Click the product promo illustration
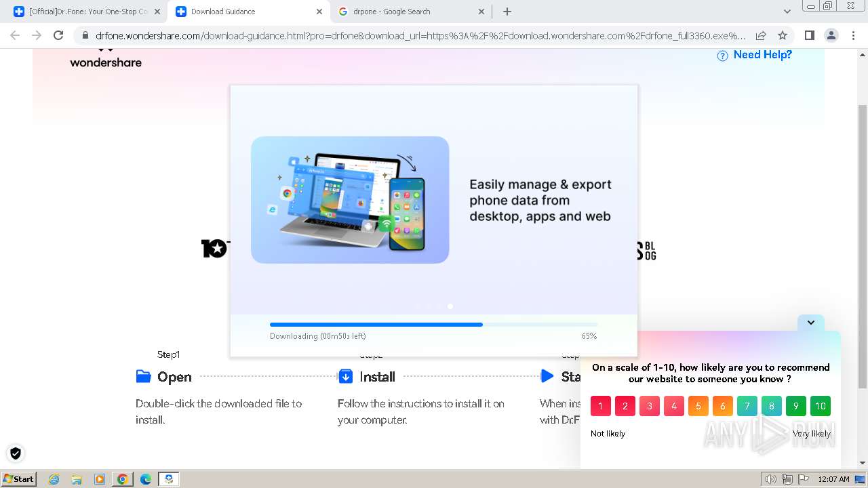 coord(350,200)
